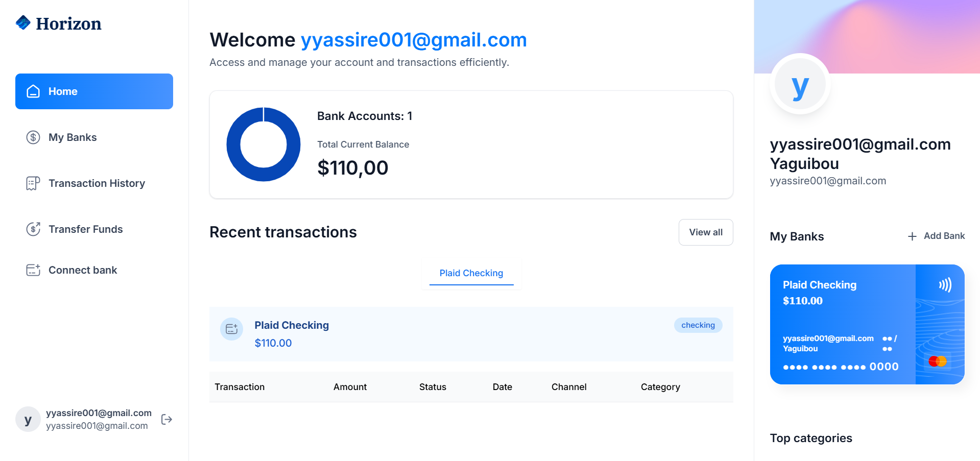Screen dimensions: 980x461
Task: Click the plus icon beside Add Bank
Action: pyautogui.click(x=912, y=236)
